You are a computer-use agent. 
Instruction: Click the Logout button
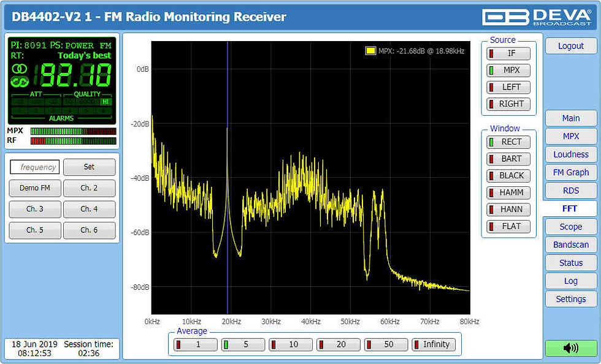coord(571,46)
